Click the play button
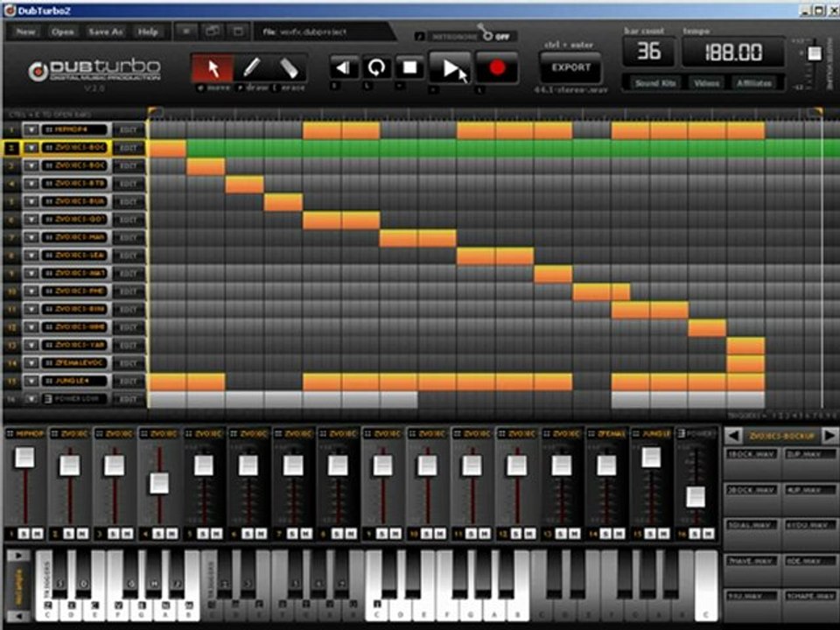The width and height of the screenshot is (840, 630). point(450,68)
